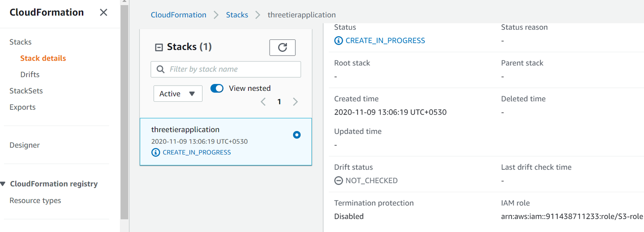This screenshot has width=644, height=232.
Task: Click the NOT_CHECKED drift status icon
Action: pyautogui.click(x=339, y=181)
